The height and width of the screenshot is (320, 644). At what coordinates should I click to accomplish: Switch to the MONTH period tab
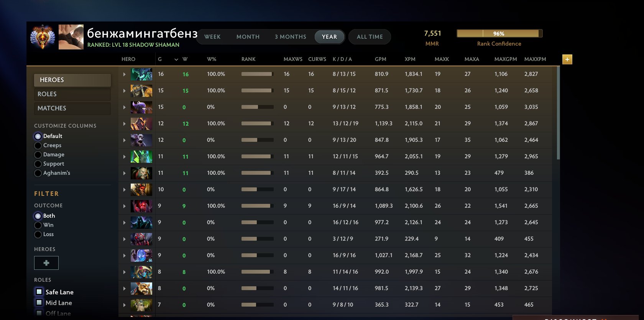tap(248, 37)
